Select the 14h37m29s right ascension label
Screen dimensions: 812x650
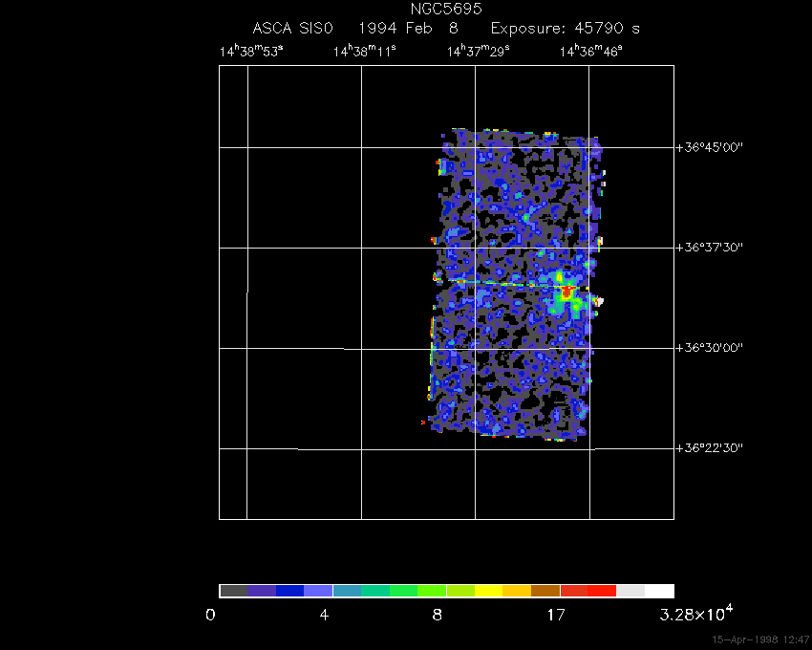[x=478, y=53]
